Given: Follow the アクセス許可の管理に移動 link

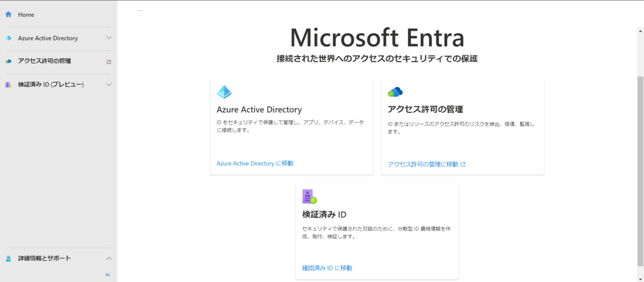Looking at the screenshot, I should coord(423,164).
